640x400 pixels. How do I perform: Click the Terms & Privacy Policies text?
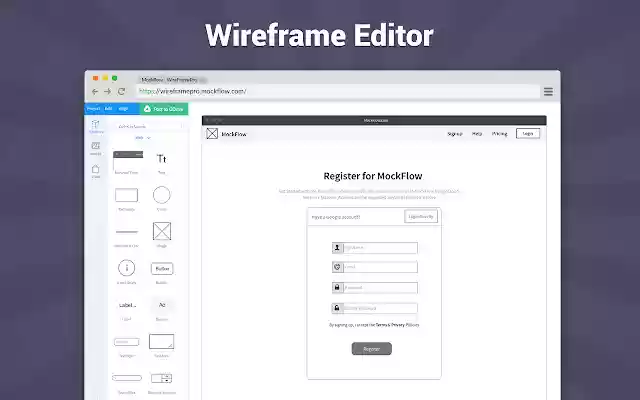pyautogui.click(x=398, y=325)
